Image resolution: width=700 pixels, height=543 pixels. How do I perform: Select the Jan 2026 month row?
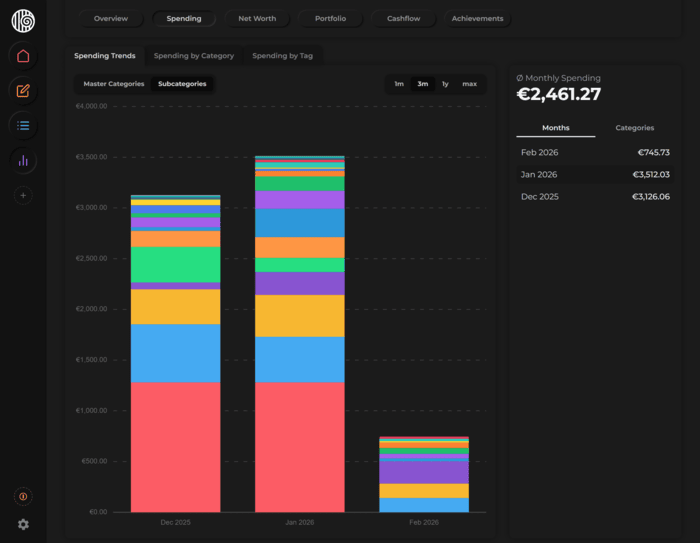595,175
